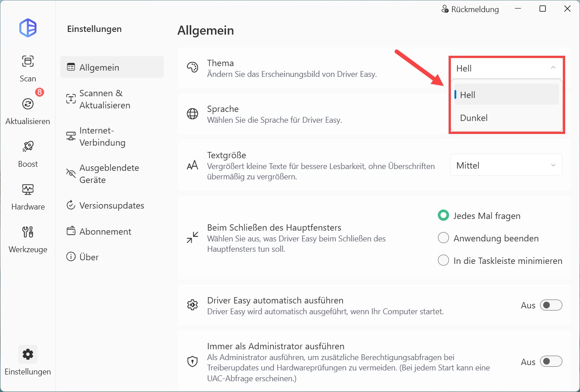Open the Hardware monitor page
Viewport: 580px width, 392px height.
click(28, 197)
